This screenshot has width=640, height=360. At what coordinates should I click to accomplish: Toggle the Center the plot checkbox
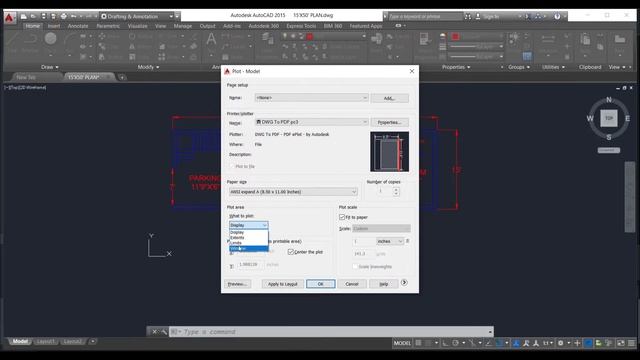coord(291,252)
